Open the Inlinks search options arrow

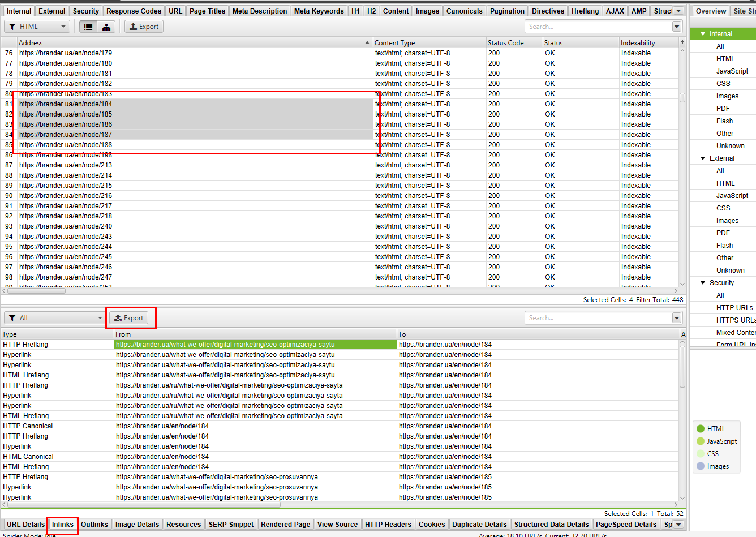(x=677, y=318)
